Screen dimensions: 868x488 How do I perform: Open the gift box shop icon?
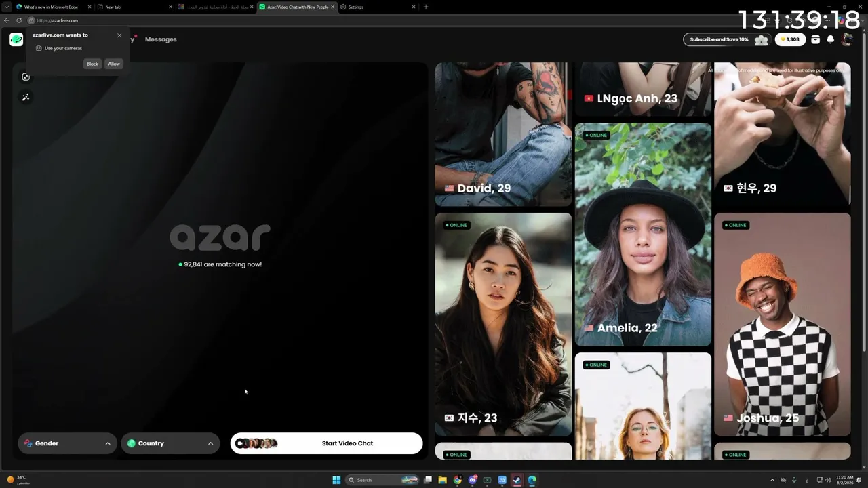815,39
